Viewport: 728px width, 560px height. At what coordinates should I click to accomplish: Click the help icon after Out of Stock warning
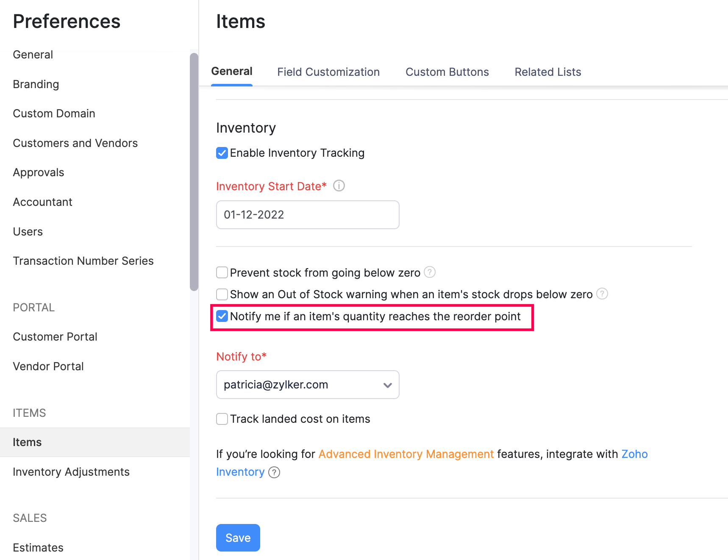click(x=602, y=294)
